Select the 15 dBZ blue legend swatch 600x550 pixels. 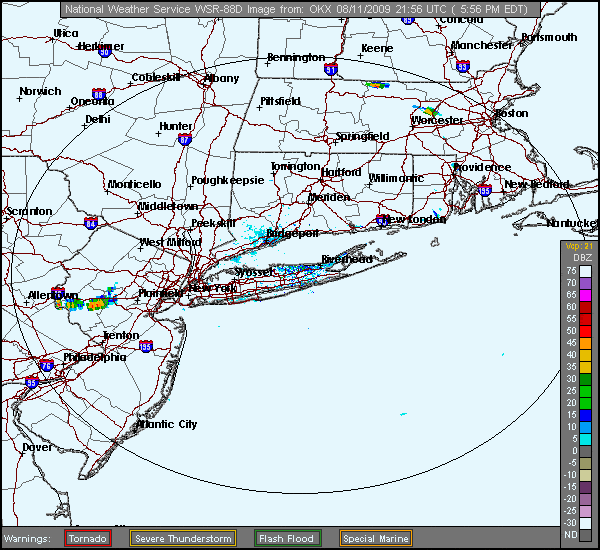(x=585, y=415)
